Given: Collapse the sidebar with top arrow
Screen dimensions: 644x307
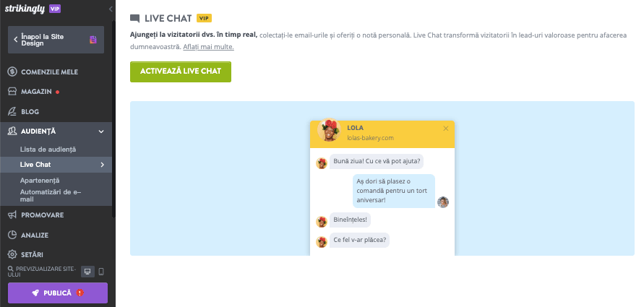Looking at the screenshot, I should tap(111, 9).
